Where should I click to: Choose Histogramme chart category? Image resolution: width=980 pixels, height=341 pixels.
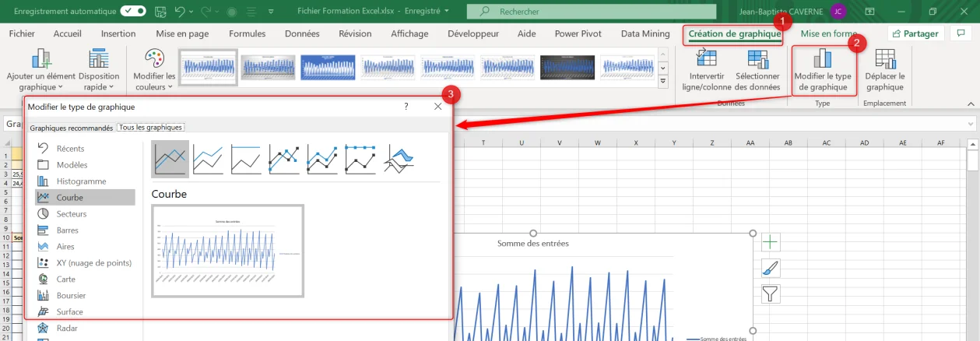pyautogui.click(x=85, y=181)
